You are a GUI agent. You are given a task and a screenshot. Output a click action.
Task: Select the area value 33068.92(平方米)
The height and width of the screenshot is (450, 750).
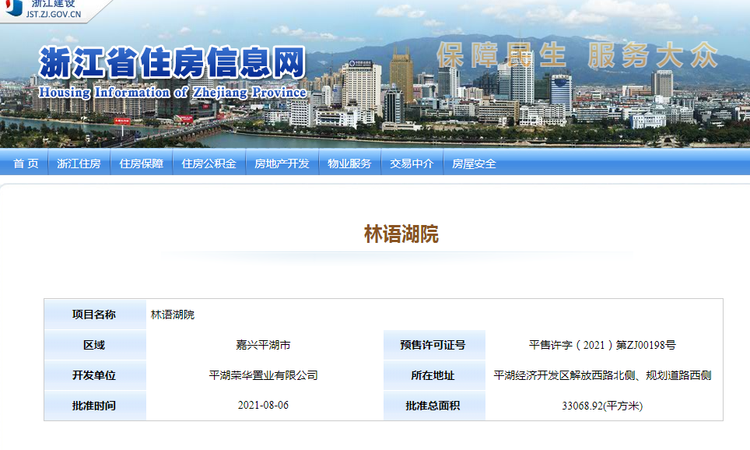coord(602,406)
